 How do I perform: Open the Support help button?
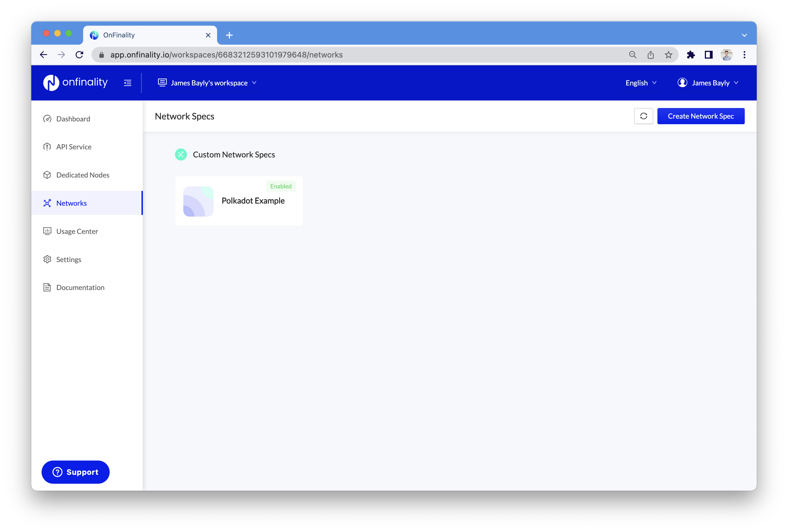pos(75,472)
